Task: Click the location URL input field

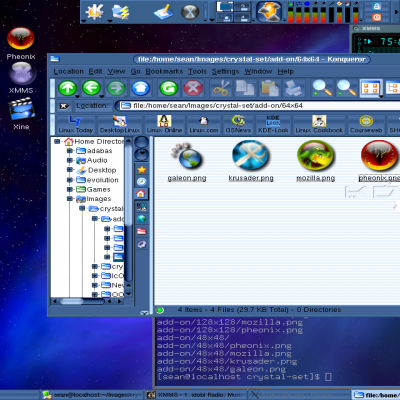Action: (260, 106)
